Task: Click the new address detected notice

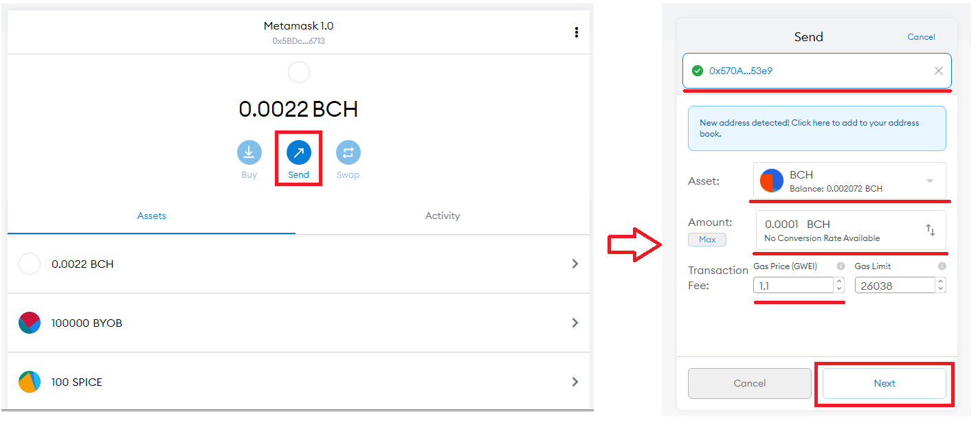Action: click(x=817, y=128)
